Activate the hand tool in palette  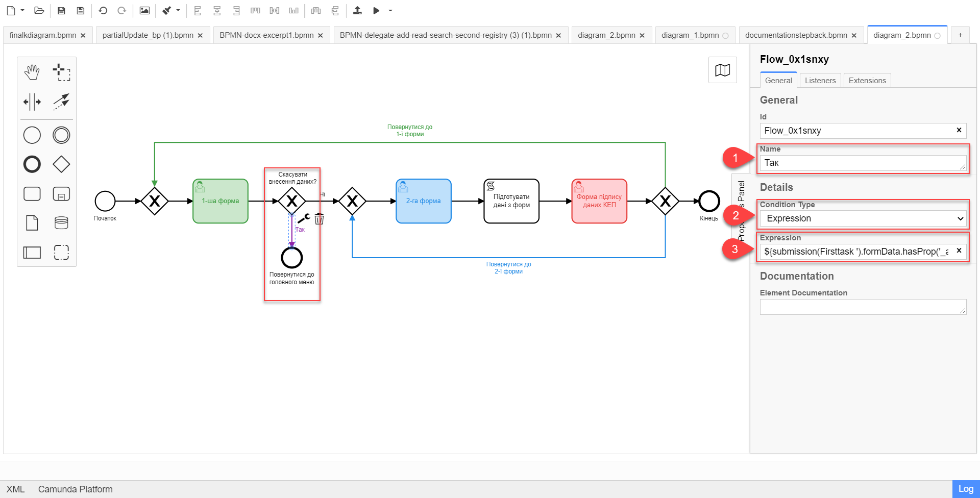[32, 72]
